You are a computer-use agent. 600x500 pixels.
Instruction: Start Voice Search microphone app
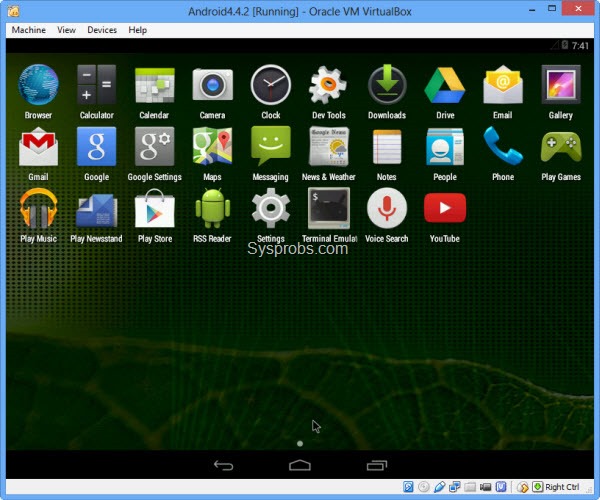tap(387, 209)
